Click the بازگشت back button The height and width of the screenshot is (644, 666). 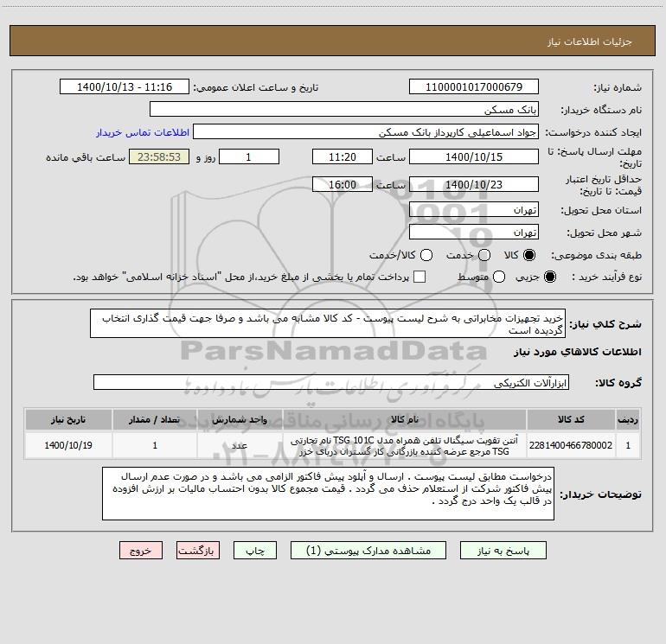point(198,551)
